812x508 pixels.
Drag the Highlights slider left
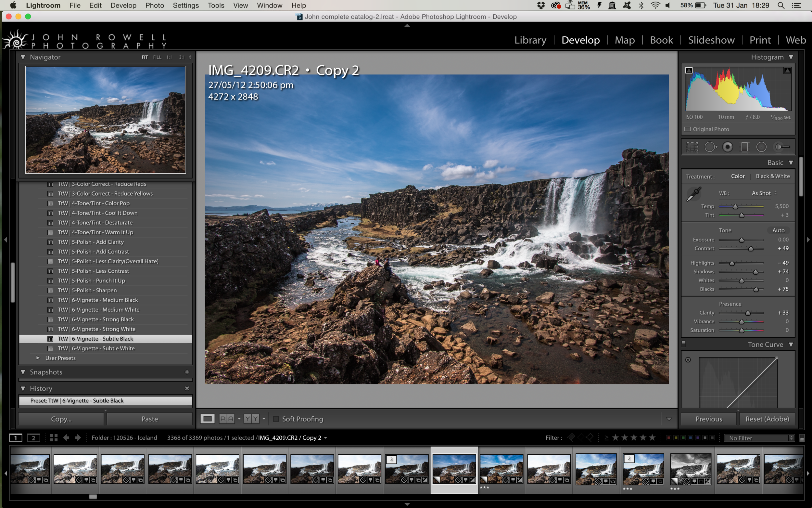[731, 263]
